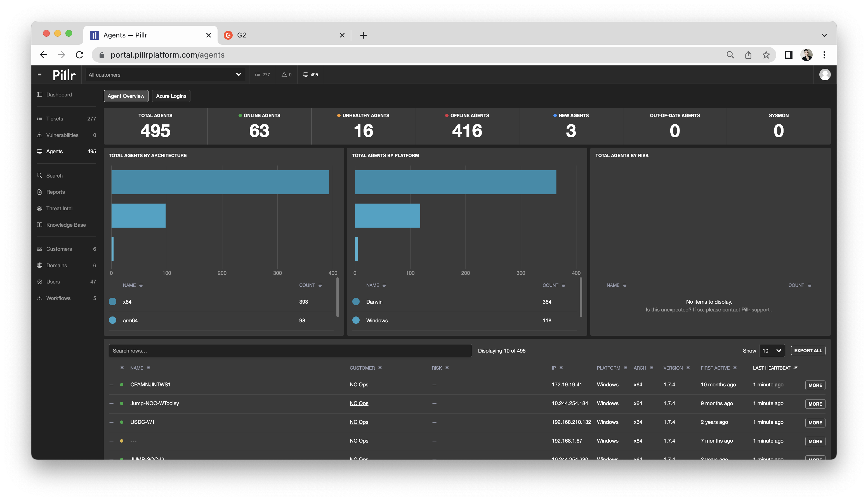The width and height of the screenshot is (868, 501).
Task: Open the Pillr support link
Action: [x=756, y=310]
